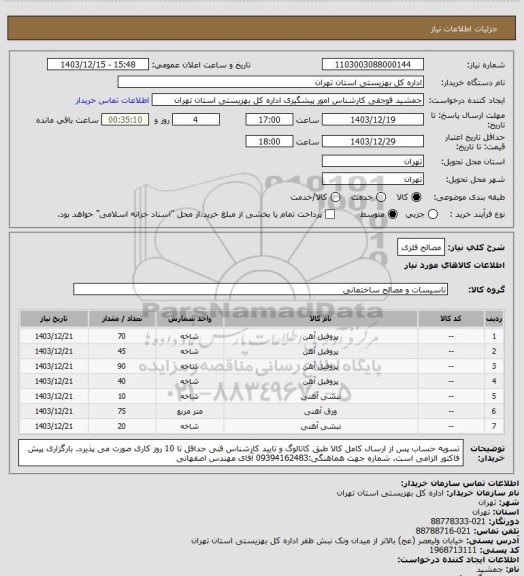This screenshot has height=576, width=524.
Task: Select row 5 نبشی آهنی item name
Action: (x=320, y=396)
